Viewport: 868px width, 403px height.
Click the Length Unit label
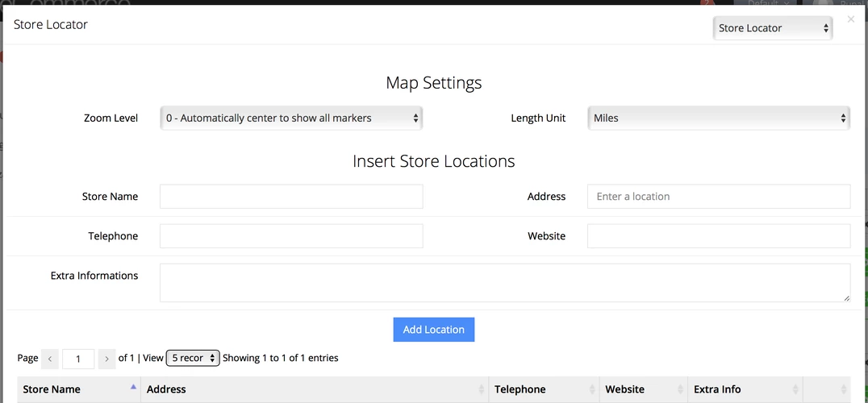coord(538,118)
